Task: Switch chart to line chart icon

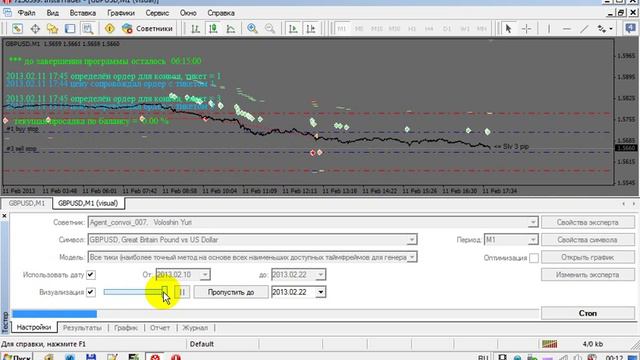Action: [231, 29]
